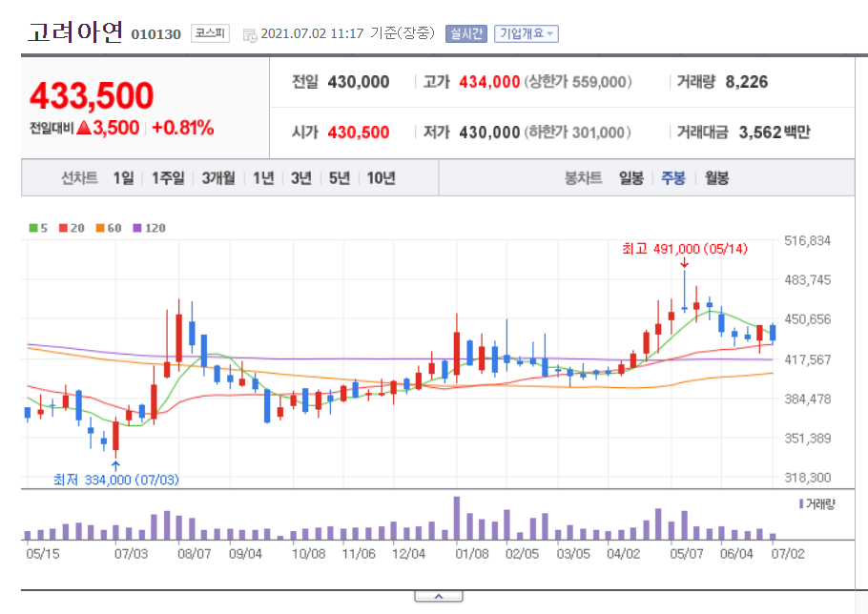Screen dimensions: 868x614
Task: Click the 하한가 301,000 text
Action: 577,133
